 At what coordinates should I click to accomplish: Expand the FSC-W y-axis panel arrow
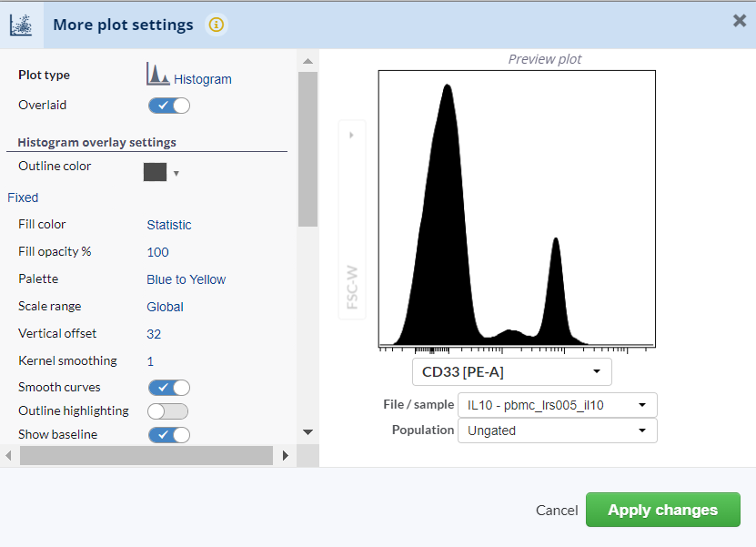pos(351,135)
